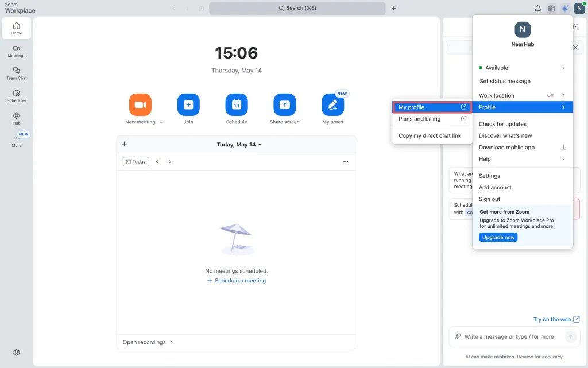588x368 pixels.
Task: Expand the New meeting dropdown arrow
Action: coord(161,122)
